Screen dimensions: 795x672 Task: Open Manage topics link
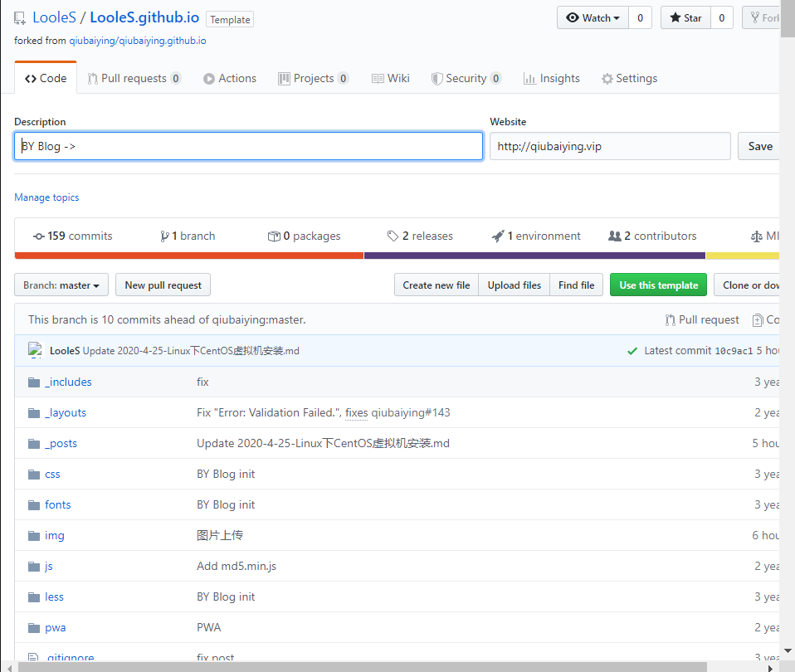coord(46,197)
